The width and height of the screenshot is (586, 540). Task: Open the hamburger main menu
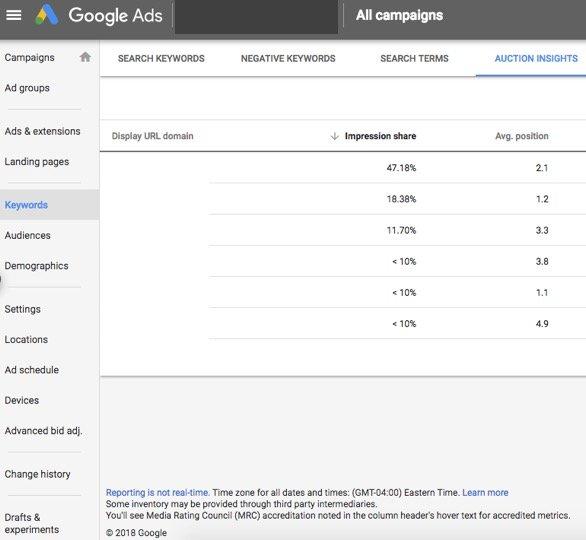14,15
